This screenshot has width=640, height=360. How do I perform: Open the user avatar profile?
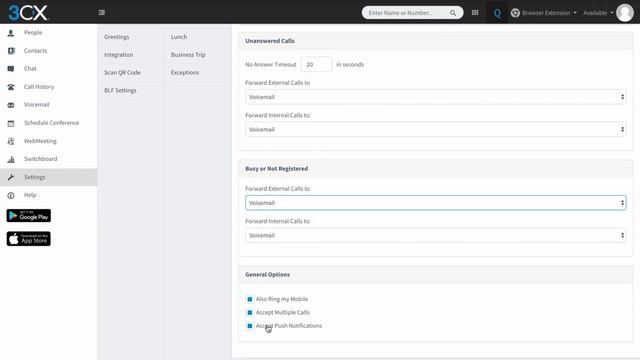point(624,13)
